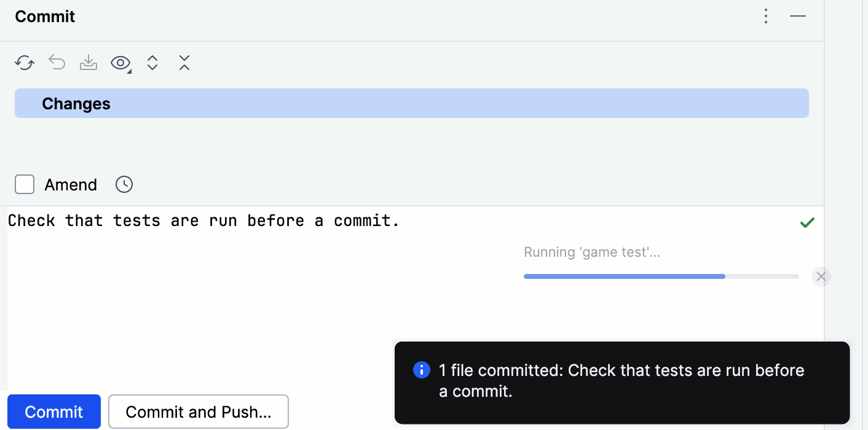
Task: Open the Commit panel options menu
Action: [766, 16]
